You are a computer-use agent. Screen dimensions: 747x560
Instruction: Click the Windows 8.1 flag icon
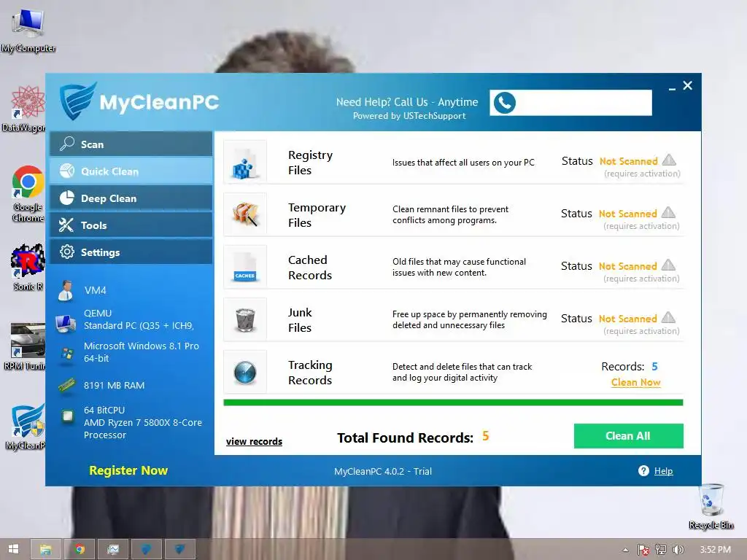[67, 354]
